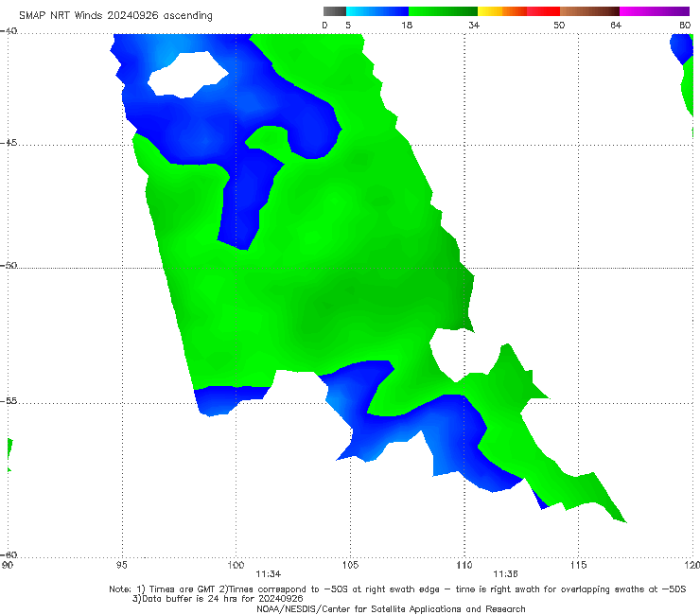Click the latitude label '-40'
700x615 pixels.
(x=9, y=30)
